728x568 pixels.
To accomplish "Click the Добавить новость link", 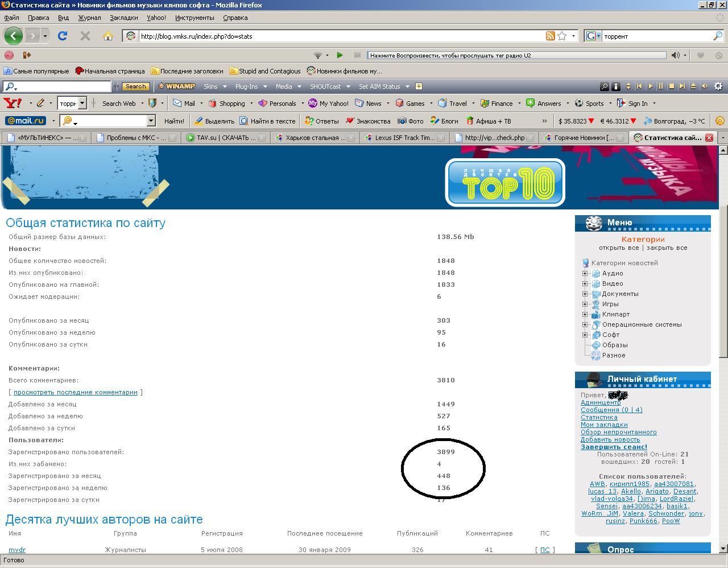I will tap(610, 439).
